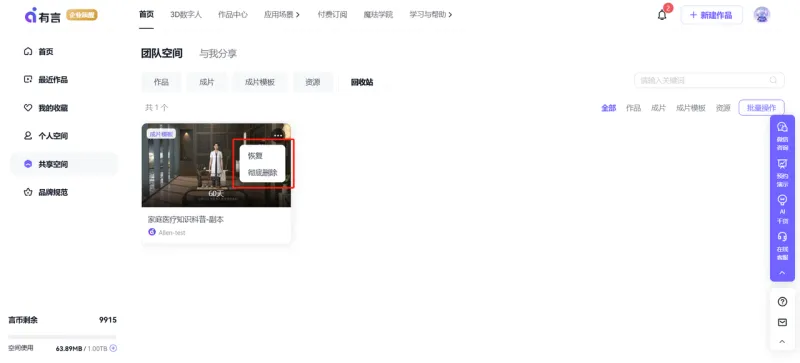Open 付费订阅 in the top navigation

tap(332, 15)
